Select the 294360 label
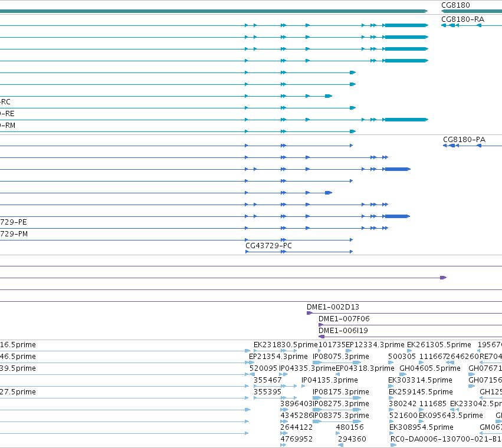 point(352,439)
